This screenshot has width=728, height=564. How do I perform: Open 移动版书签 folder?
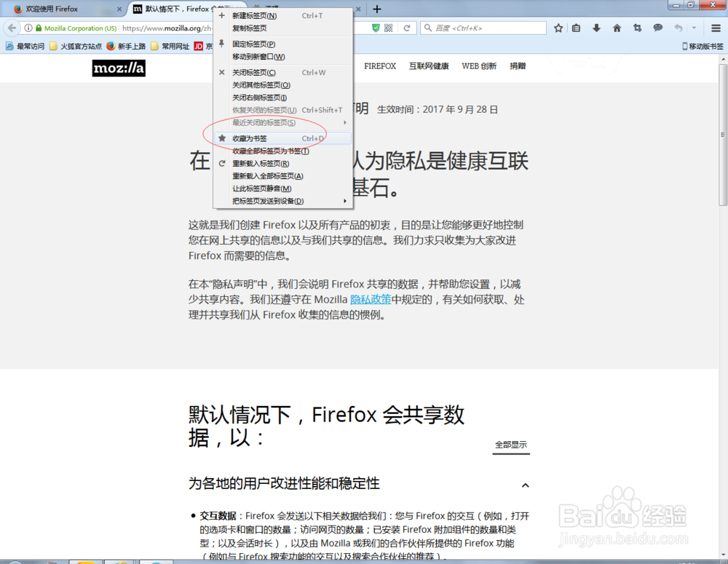tap(703, 46)
